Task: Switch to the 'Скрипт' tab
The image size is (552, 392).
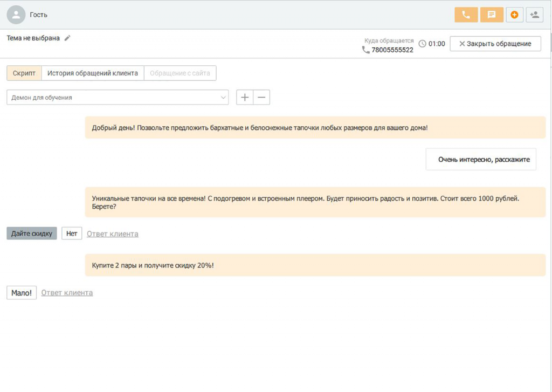Action: (x=24, y=73)
